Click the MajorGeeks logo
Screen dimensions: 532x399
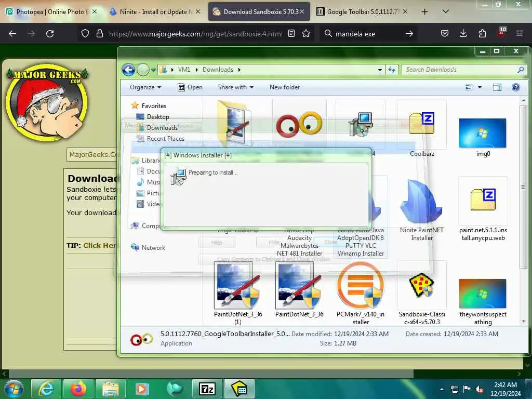point(47,102)
